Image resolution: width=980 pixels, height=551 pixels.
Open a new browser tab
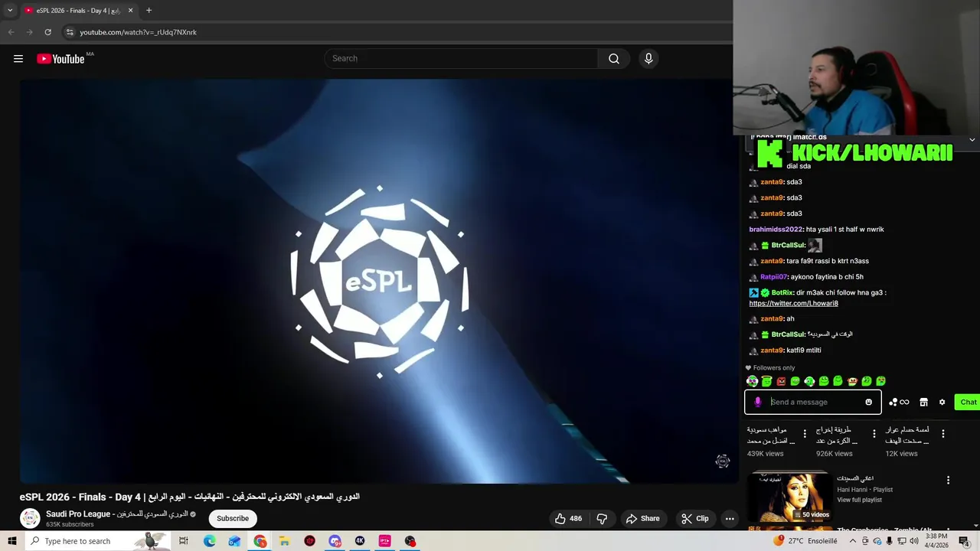149,11
